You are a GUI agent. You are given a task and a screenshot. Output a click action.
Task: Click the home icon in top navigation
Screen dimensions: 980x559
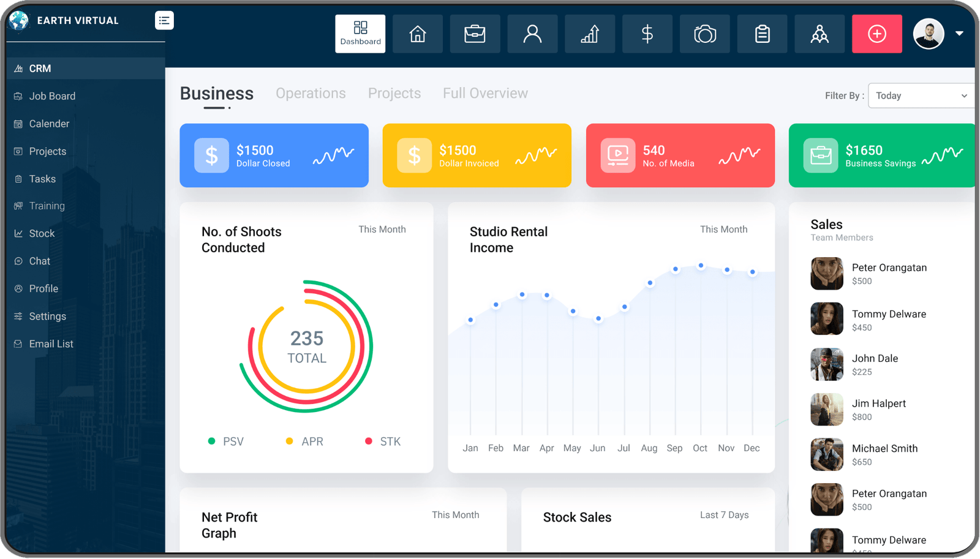click(x=417, y=34)
